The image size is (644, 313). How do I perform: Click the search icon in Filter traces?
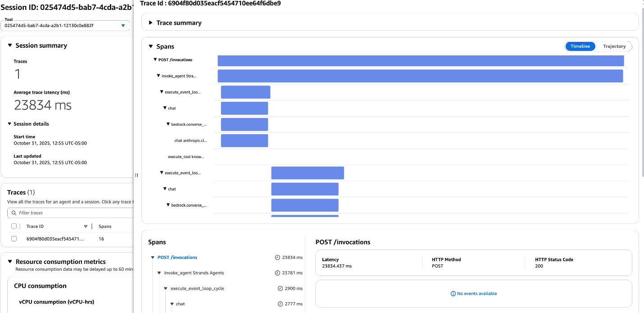coord(14,213)
